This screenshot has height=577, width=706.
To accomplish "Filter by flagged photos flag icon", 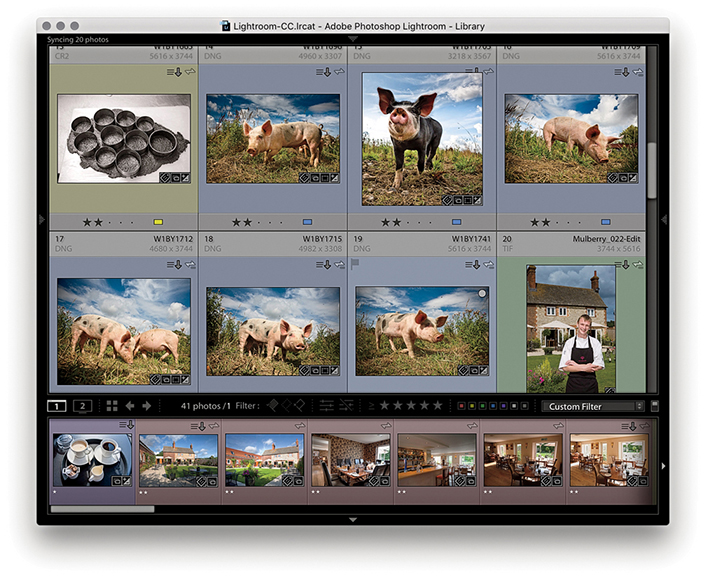I will coord(272,406).
